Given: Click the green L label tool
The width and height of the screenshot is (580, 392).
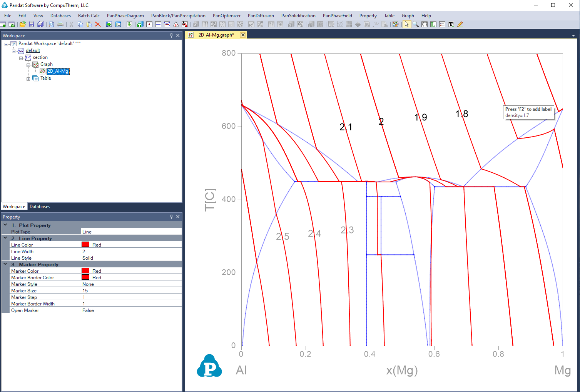Looking at the screenshot, I should (x=433, y=24).
